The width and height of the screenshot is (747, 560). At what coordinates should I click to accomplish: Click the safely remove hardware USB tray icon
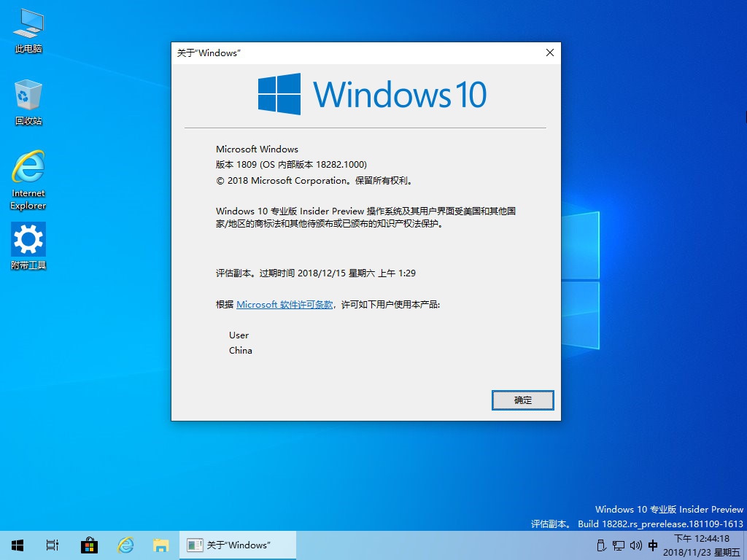point(601,545)
